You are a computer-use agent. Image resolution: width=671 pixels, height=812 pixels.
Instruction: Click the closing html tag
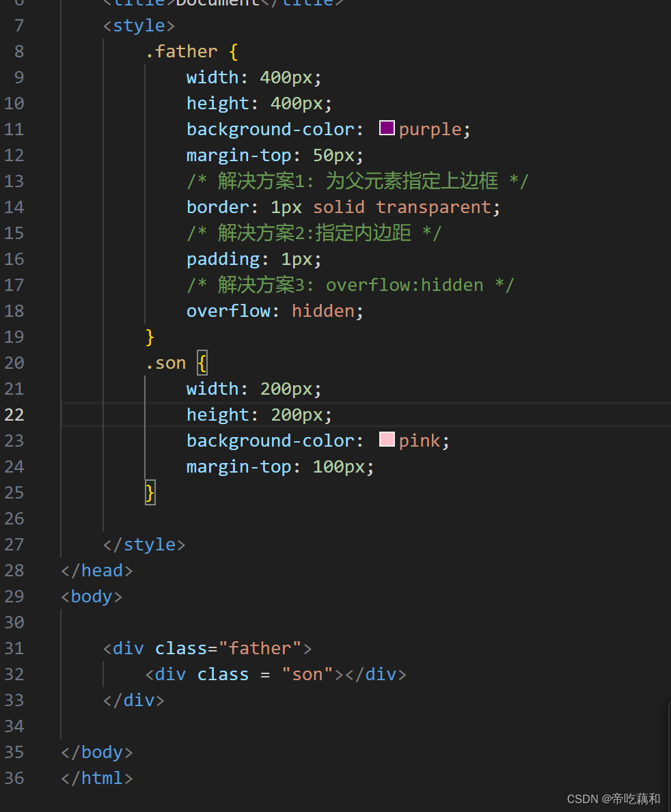coord(97,778)
